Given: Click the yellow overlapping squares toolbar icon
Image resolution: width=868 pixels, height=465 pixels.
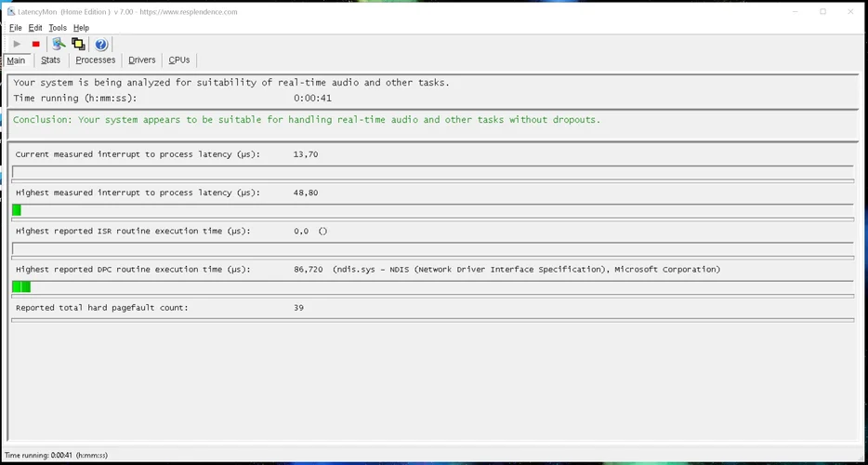Looking at the screenshot, I should (x=78, y=44).
